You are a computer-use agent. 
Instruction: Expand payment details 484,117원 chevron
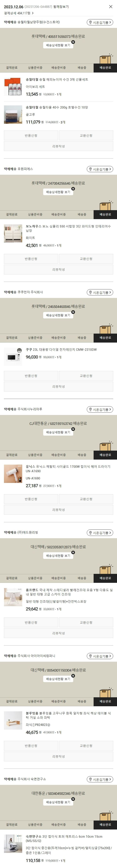(x=33, y=13)
